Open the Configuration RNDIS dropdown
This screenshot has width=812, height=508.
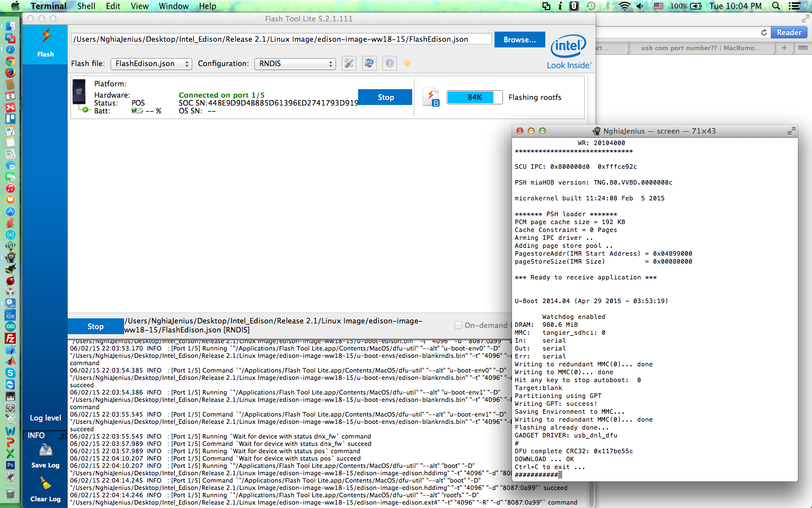pyautogui.click(x=295, y=64)
